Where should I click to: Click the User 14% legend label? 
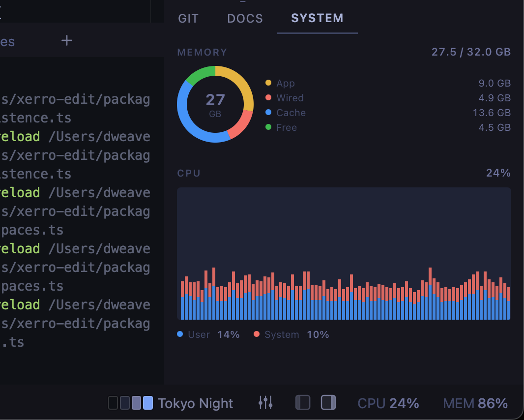click(208, 334)
